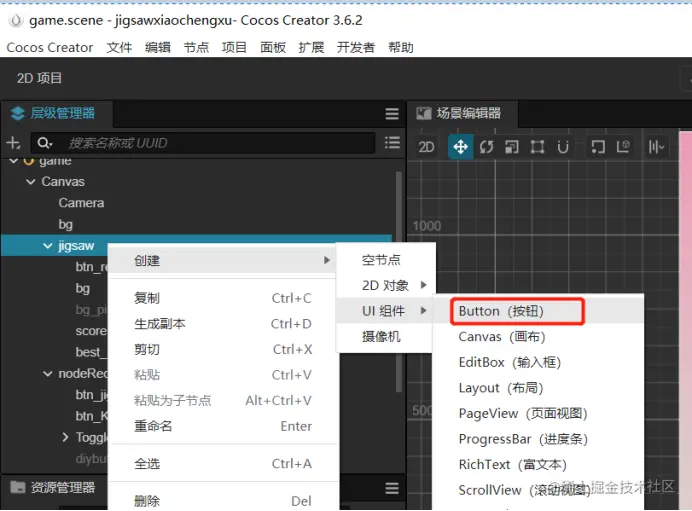Toggle expand-all nodes list icon
692x511 pixels.
tap(392, 143)
